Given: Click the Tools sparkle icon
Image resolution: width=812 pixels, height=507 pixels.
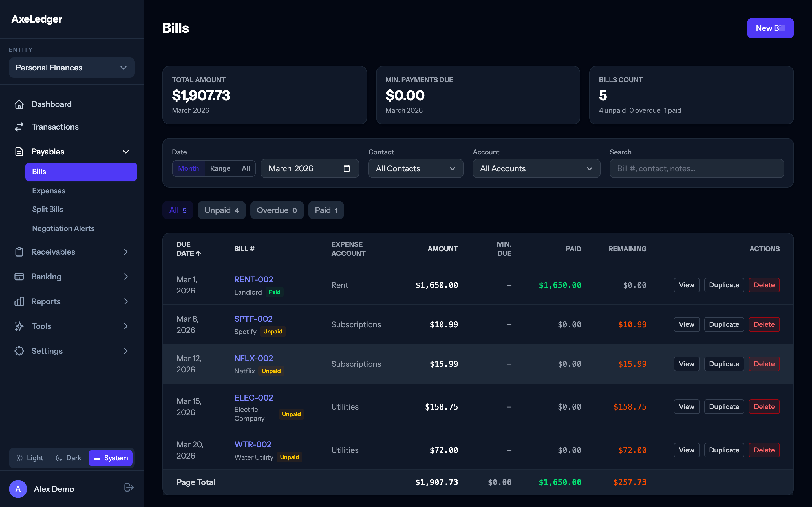Looking at the screenshot, I should [x=19, y=326].
